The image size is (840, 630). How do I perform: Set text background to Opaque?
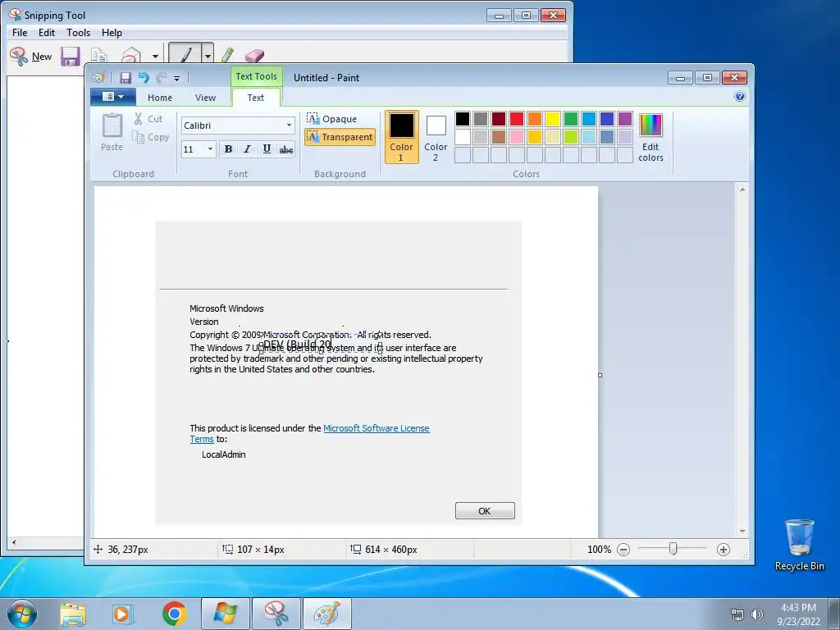[x=332, y=118]
